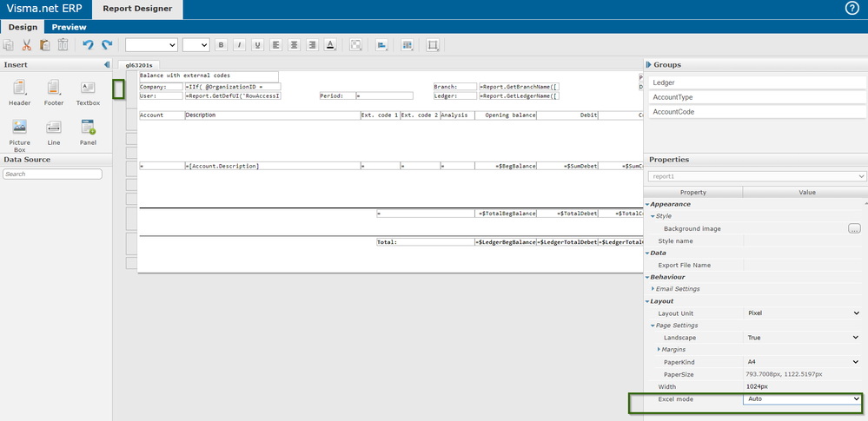Redo the last undone action
Image resolution: width=868 pixels, height=421 pixels.
(x=106, y=45)
